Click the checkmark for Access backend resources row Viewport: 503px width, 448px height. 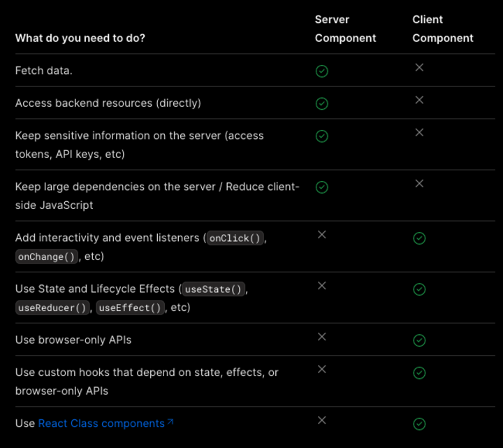(x=322, y=103)
